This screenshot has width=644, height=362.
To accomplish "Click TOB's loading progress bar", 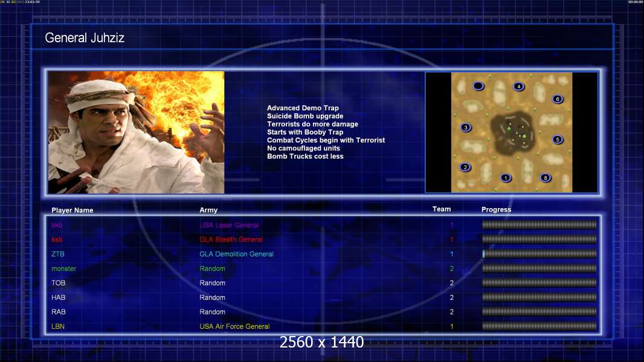I will point(539,283).
